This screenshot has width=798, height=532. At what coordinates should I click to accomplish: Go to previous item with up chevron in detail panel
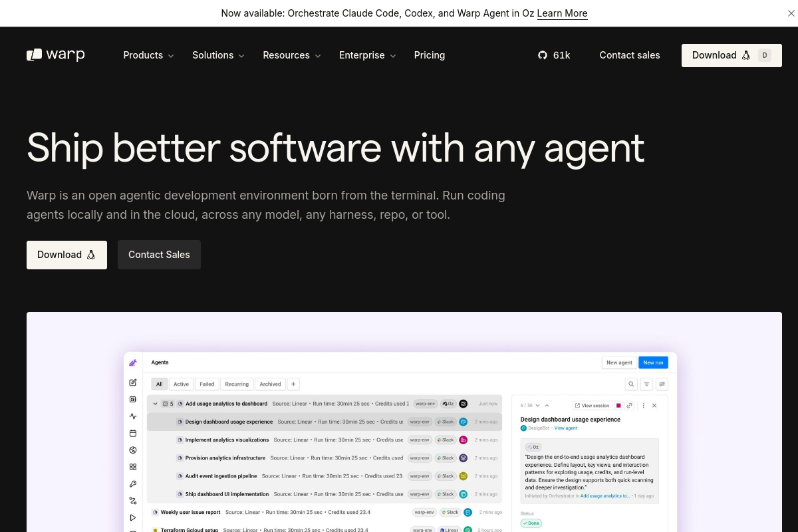pyautogui.click(x=547, y=405)
